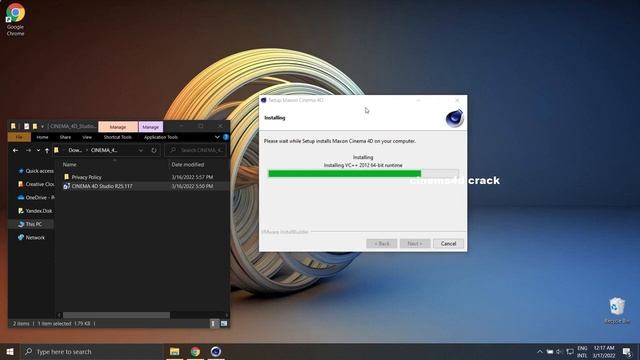Open the Share ribbon tab
The image size is (640, 360).
(65, 137)
